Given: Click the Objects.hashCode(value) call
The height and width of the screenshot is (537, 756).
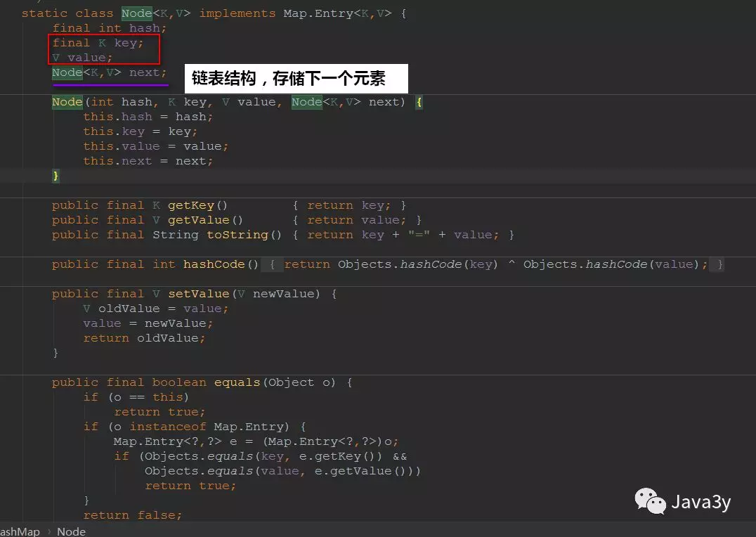Looking at the screenshot, I should 611,264.
